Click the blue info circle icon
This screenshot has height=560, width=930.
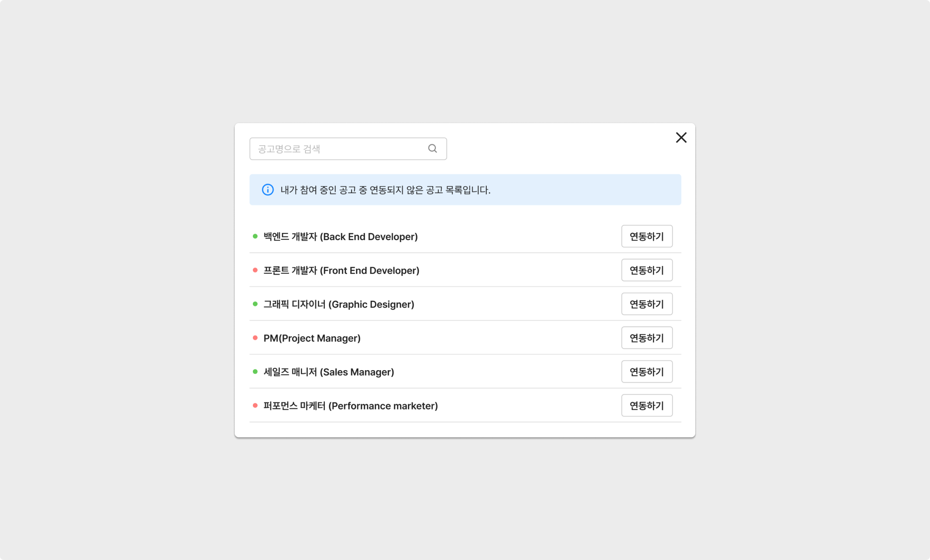268,189
